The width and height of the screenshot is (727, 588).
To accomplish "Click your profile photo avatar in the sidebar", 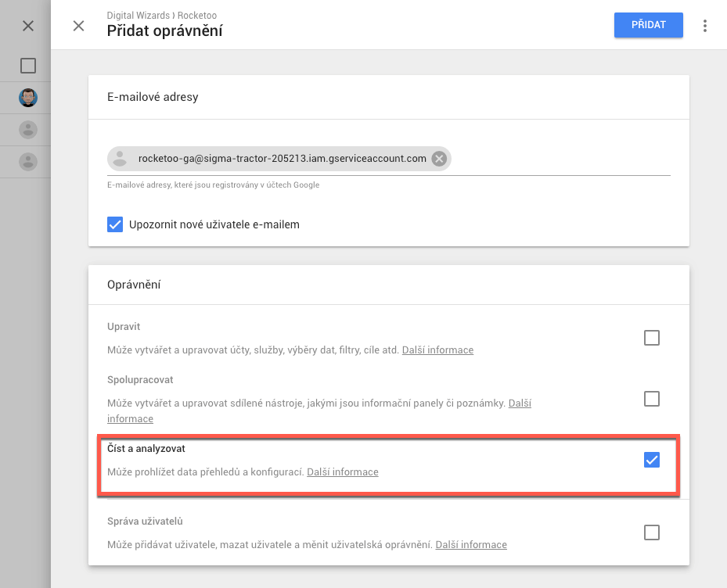I will tap(28, 98).
